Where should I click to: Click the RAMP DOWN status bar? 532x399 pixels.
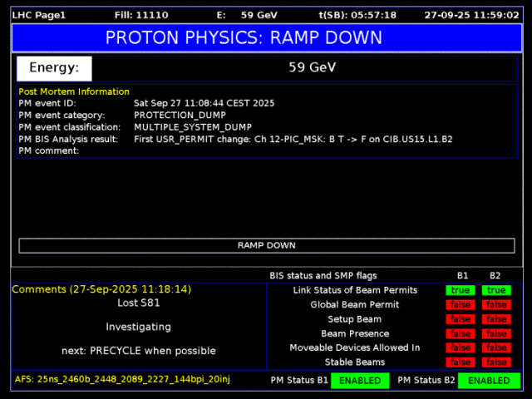pyautogui.click(x=266, y=245)
